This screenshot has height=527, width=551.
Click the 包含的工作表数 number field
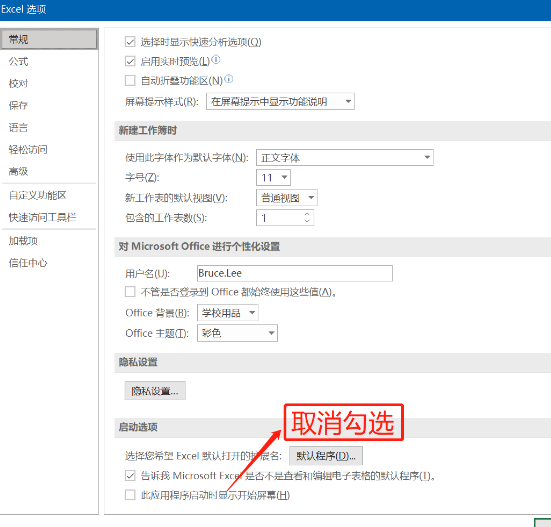(x=280, y=218)
